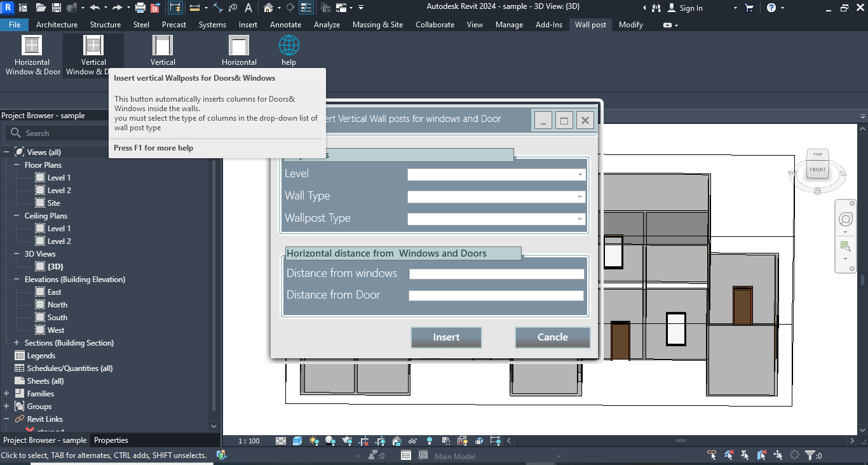Viewport: 868px width, 465px height.
Task: Open the Architecture ribbon tab
Action: (57, 25)
